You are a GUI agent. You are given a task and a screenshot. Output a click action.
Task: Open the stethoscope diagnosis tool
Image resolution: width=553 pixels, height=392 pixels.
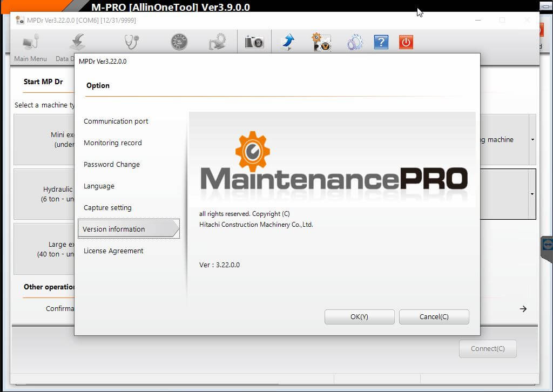[131, 42]
